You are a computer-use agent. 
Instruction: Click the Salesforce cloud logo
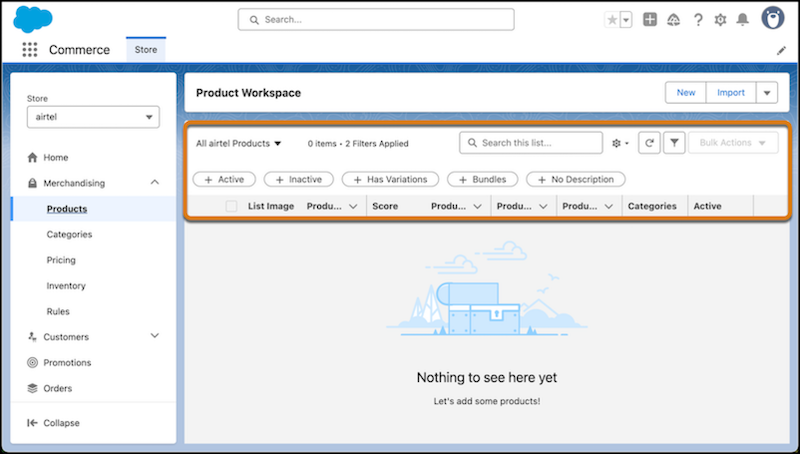pos(33,19)
